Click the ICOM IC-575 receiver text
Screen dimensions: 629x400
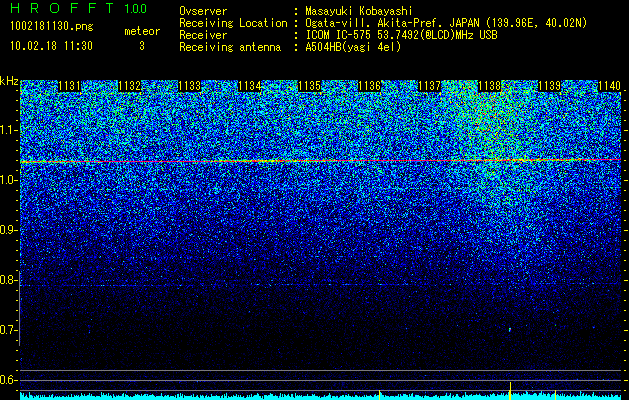[401, 35]
